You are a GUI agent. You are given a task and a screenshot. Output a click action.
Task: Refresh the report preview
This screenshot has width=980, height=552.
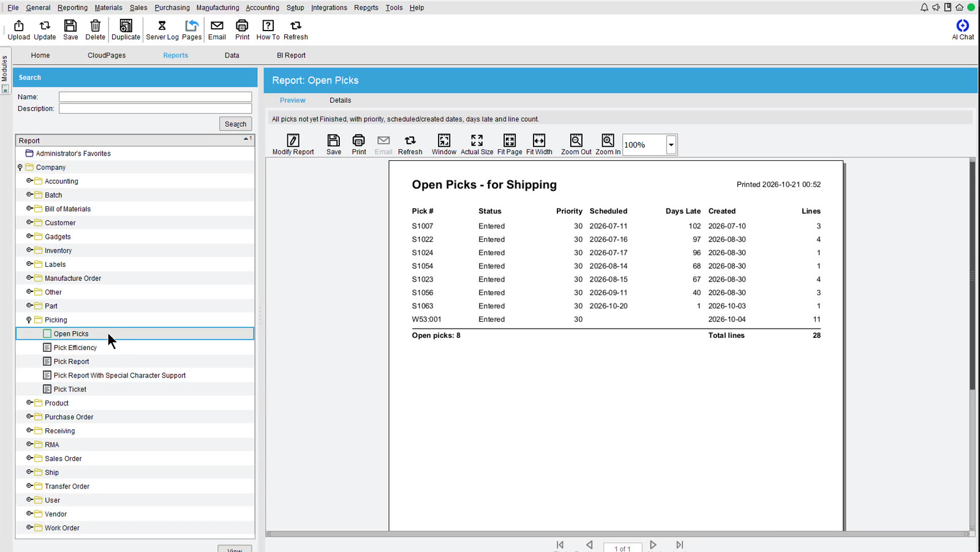pos(410,144)
